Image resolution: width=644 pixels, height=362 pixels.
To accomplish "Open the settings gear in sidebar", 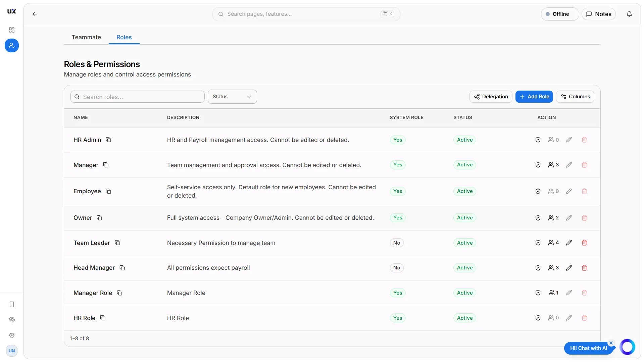I will click(x=12, y=335).
